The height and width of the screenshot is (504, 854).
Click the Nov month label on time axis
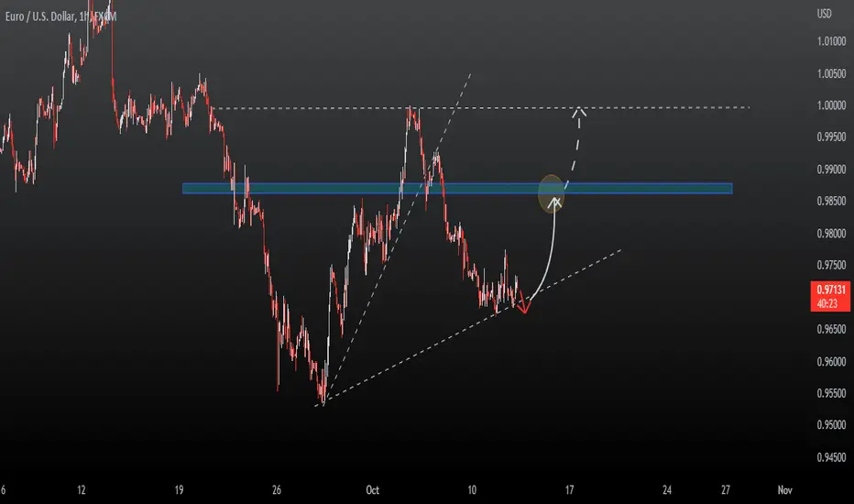click(x=785, y=490)
